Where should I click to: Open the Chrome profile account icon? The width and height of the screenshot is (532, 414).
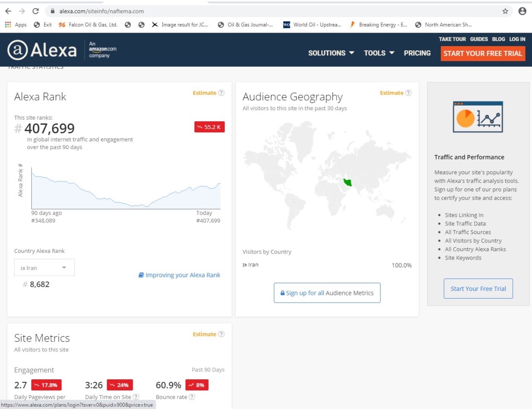(x=522, y=11)
